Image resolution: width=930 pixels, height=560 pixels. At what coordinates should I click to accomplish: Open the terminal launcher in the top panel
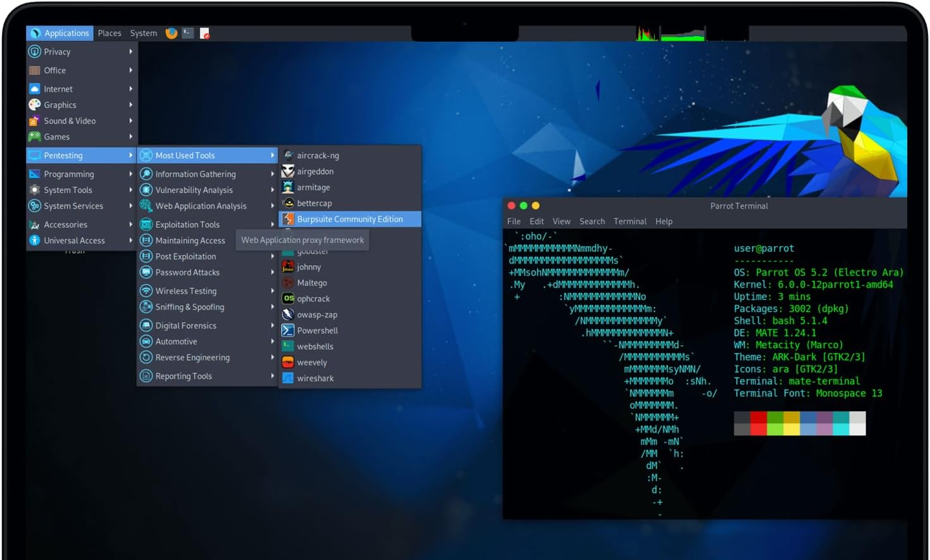(188, 33)
